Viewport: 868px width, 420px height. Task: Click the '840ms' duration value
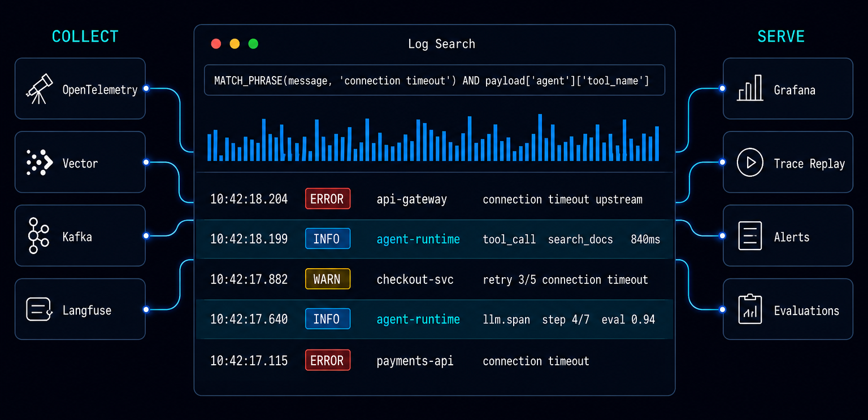645,239
